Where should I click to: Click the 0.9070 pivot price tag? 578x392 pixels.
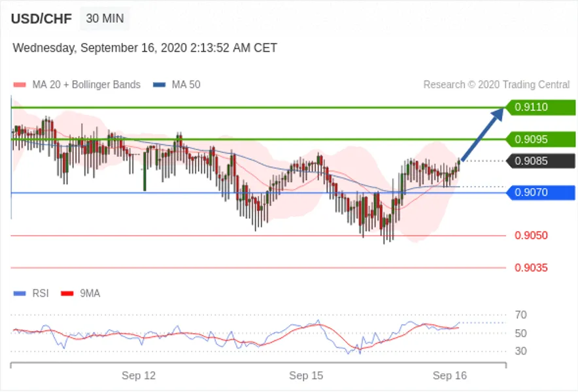coord(540,192)
